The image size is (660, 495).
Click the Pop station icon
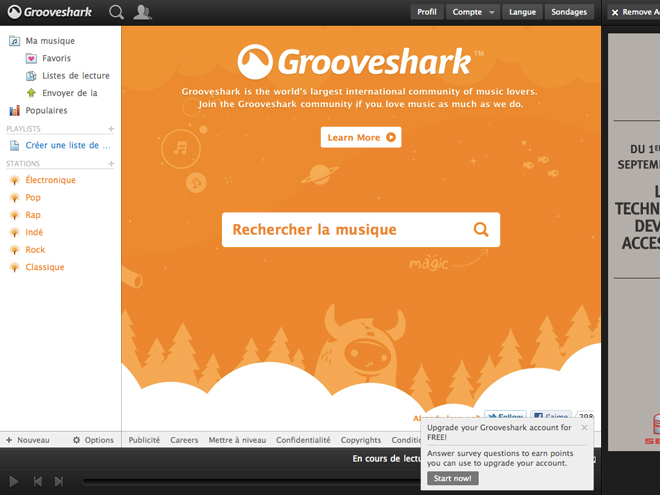coord(14,197)
